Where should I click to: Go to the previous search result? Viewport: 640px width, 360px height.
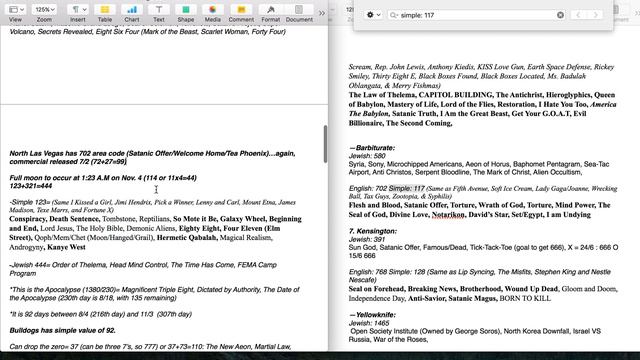pos(578,15)
